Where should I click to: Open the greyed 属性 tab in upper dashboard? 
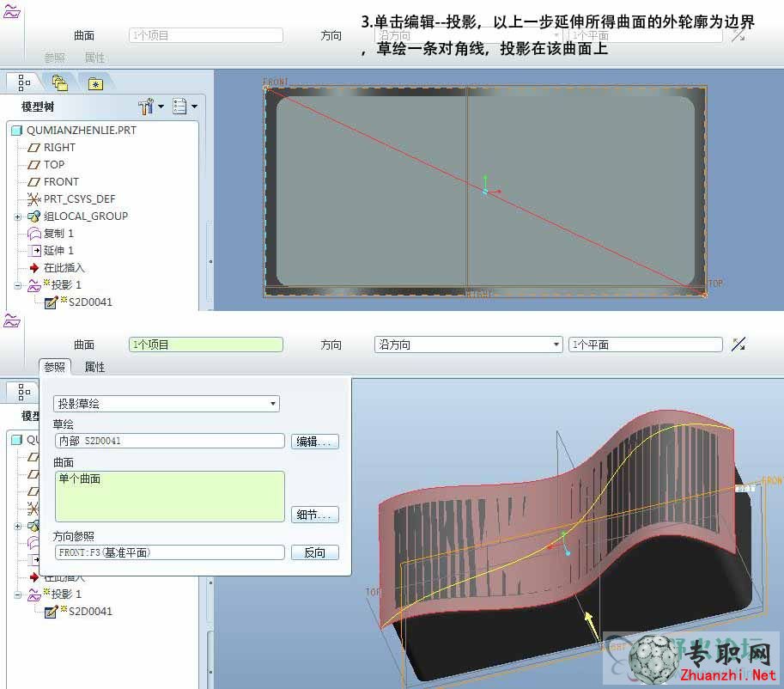point(95,58)
